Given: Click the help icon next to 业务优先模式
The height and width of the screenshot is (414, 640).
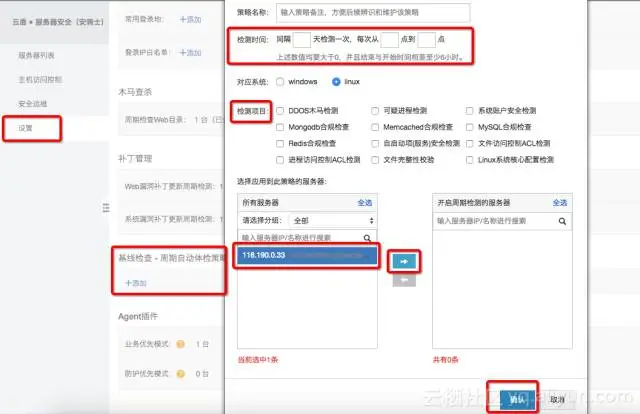Looking at the screenshot, I should click(x=180, y=344).
